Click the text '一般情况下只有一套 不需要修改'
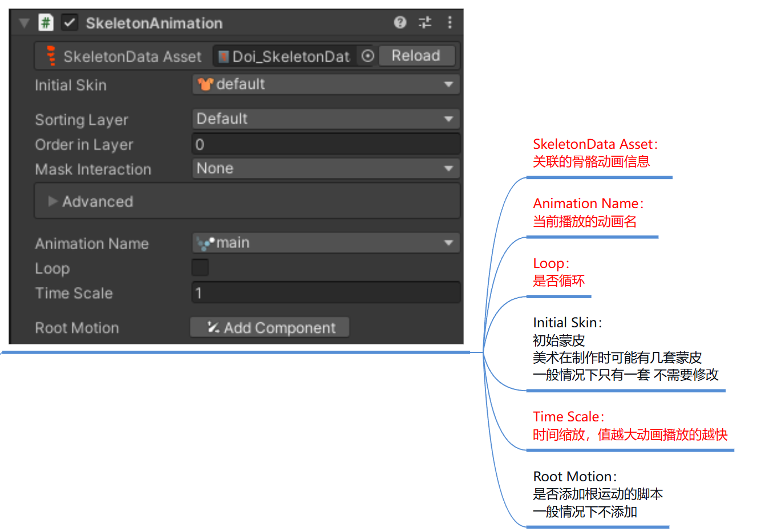Image resolution: width=761 pixels, height=532 pixels. (x=626, y=375)
